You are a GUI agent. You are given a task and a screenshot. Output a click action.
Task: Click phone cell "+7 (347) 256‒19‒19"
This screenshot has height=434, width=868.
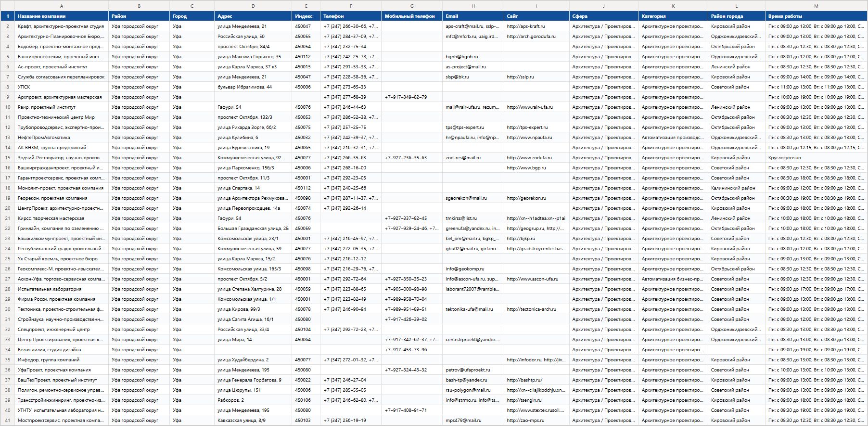(x=351, y=420)
